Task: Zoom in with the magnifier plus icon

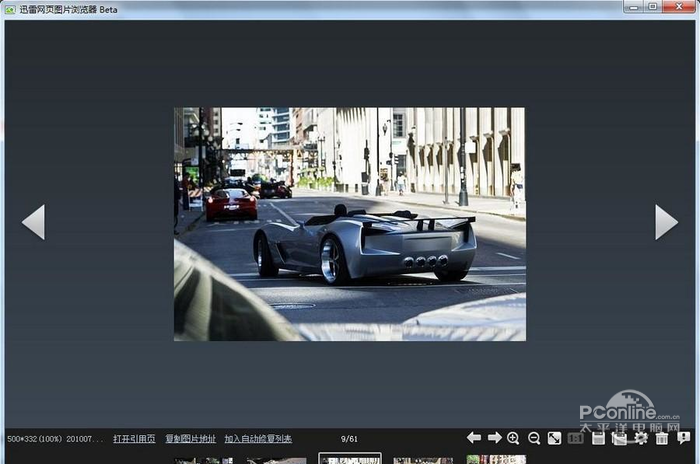Action: point(513,438)
